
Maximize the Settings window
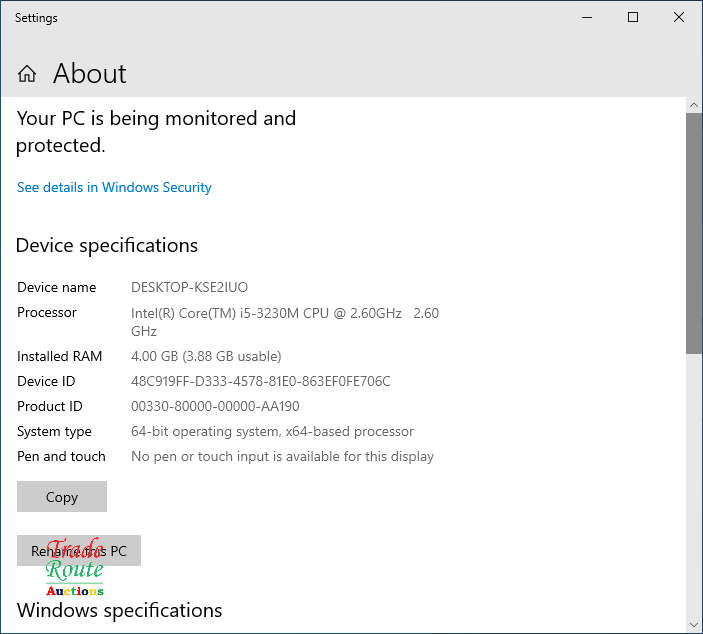tap(633, 17)
